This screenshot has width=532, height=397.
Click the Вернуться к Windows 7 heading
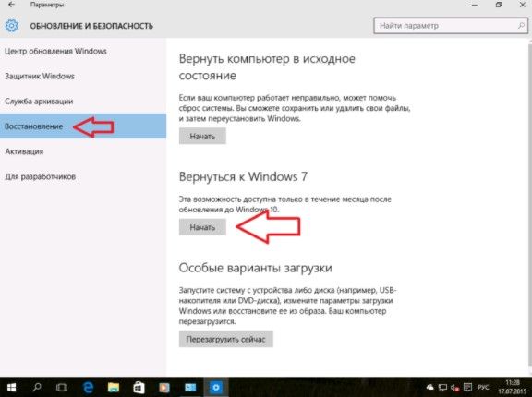tap(243, 176)
